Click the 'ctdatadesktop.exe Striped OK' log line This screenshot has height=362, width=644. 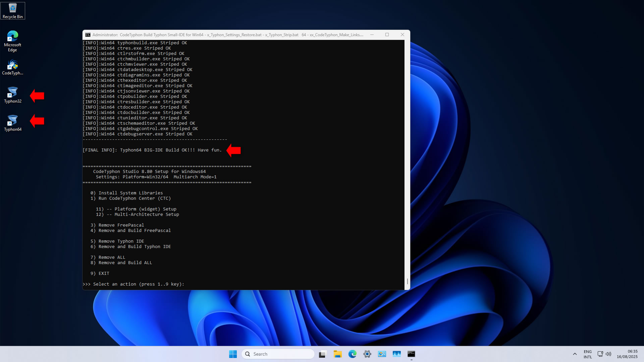click(x=138, y=70)
